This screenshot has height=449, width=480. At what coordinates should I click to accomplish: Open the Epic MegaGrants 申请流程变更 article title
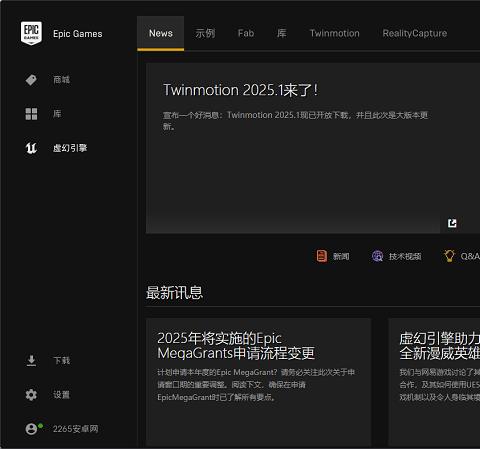coord(236,346)
